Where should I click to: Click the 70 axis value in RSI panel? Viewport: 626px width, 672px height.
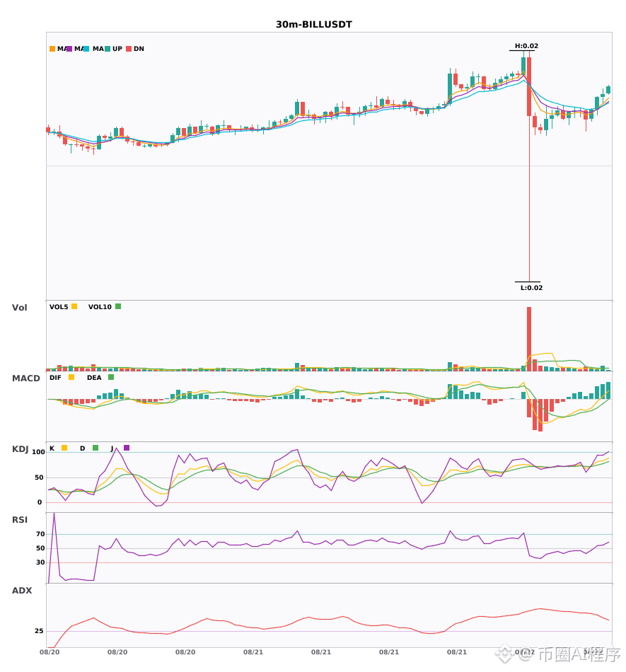coord(40,534)
